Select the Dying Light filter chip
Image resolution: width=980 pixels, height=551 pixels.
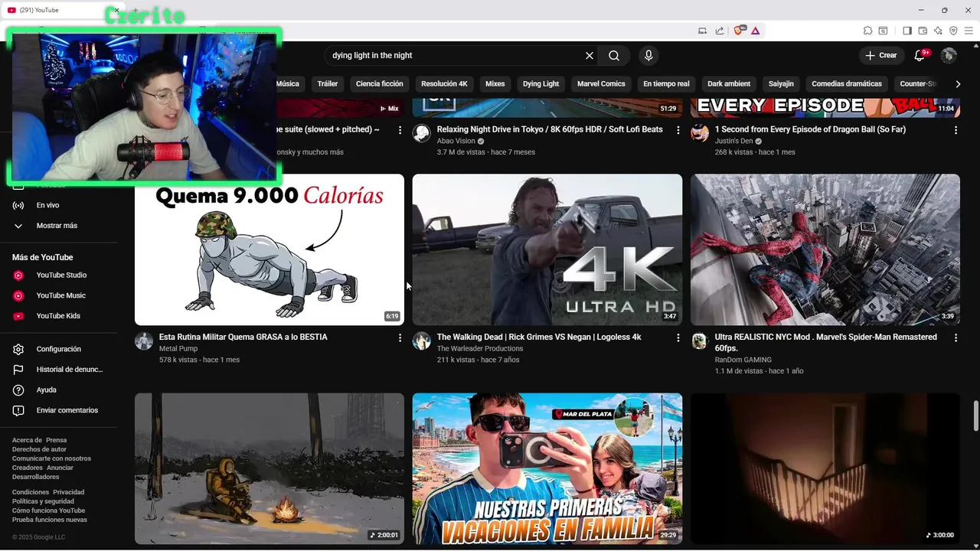541,84
